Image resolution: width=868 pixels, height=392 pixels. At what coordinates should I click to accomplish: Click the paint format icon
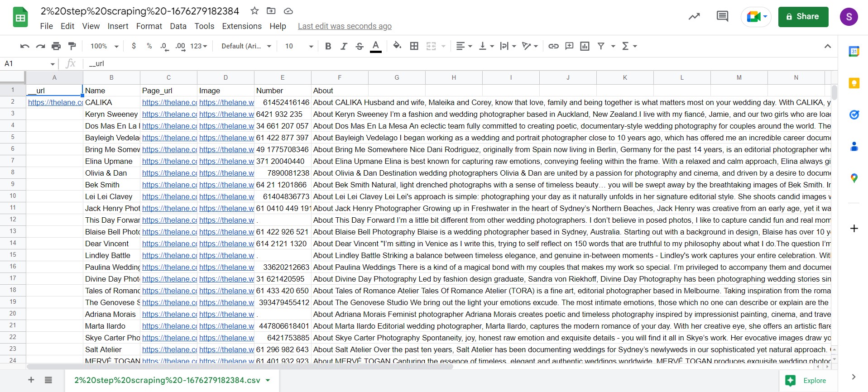click(x=72, y=46)
